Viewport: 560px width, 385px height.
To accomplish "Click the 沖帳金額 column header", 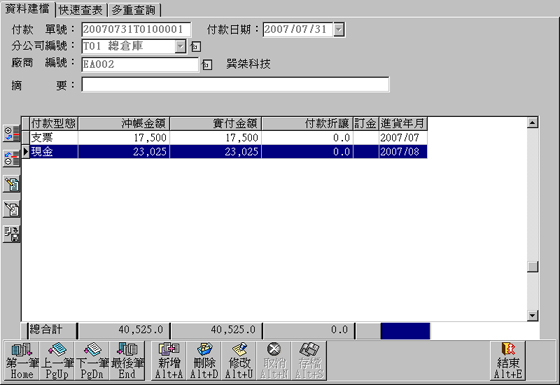I will coord(124,124).
